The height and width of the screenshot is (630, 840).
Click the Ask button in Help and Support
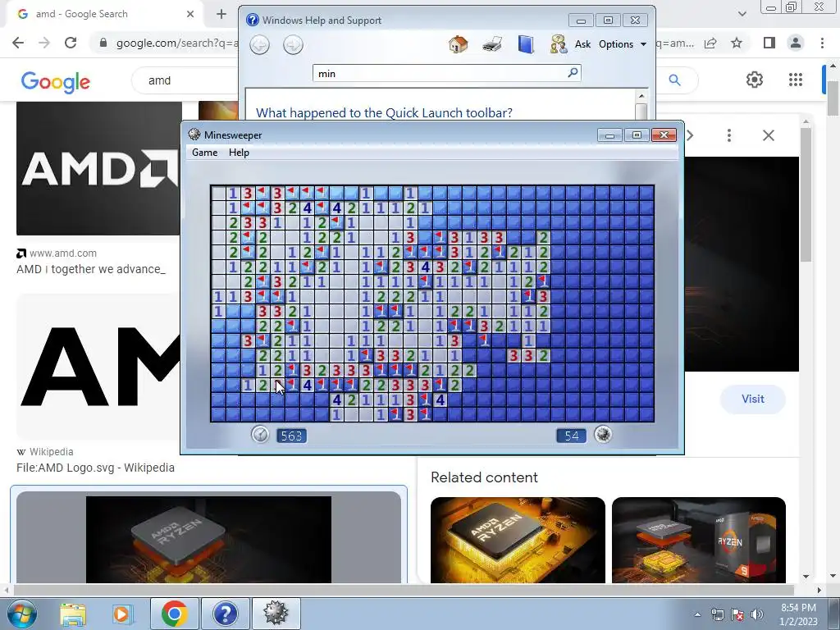tap(582, 44)
